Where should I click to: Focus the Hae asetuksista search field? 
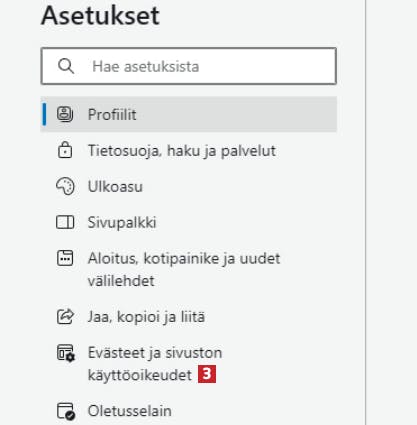pyautogui.click(x=189, y=66)
